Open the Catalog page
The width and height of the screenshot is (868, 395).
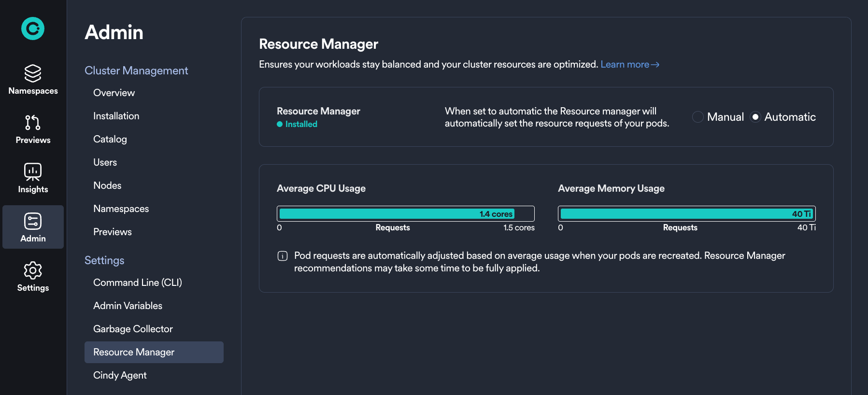[110, 139]
